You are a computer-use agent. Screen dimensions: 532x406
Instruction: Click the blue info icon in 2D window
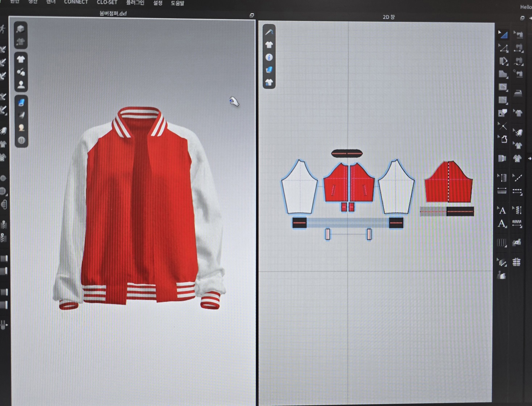click(269, 57)
